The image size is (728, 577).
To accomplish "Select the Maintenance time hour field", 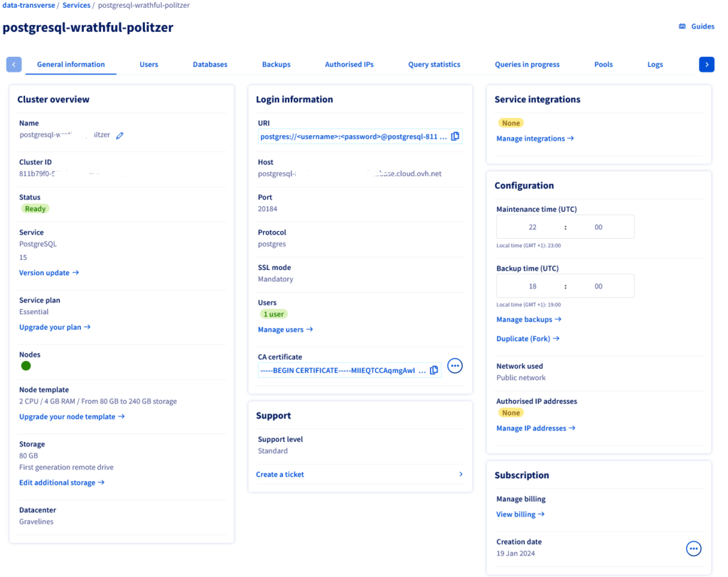I will [x=532, y=227].
